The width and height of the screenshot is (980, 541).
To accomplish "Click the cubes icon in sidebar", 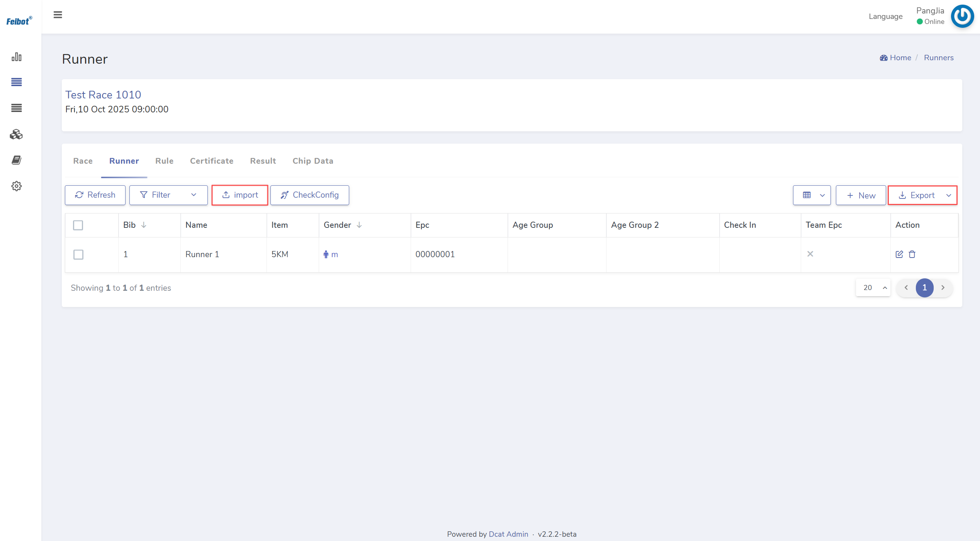I will point(16,134).
